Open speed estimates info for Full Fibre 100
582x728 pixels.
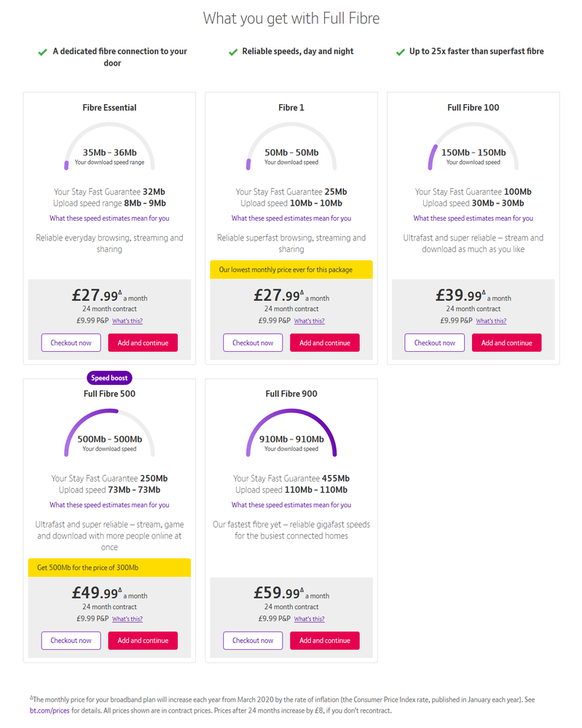pos(473,218)
